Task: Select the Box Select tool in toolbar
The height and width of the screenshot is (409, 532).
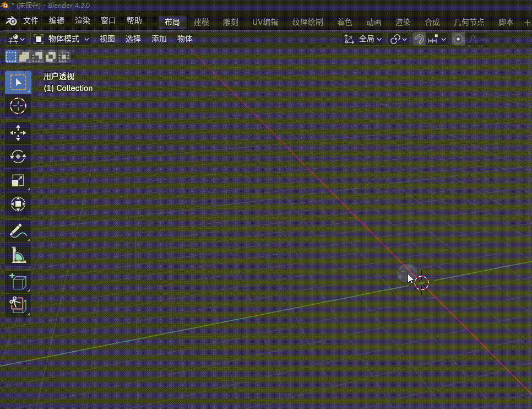Action: click(18, 83)
